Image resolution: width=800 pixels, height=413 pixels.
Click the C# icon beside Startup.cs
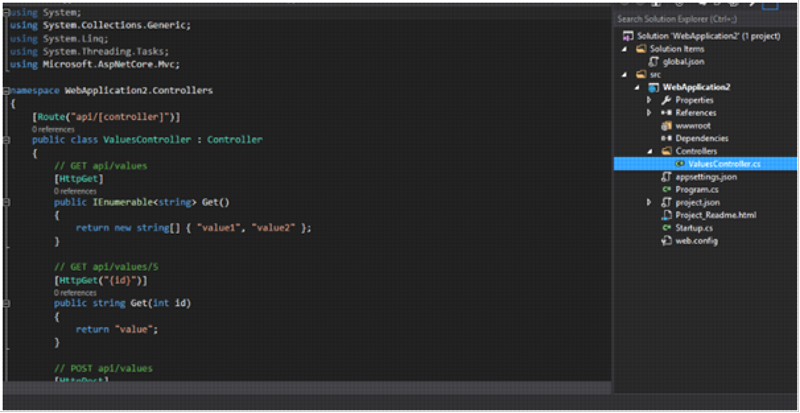point(666,228)
